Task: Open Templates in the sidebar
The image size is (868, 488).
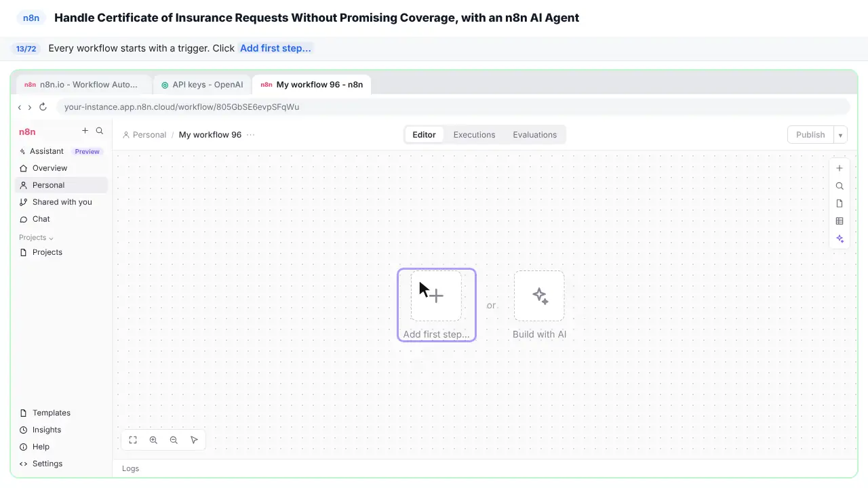Action: pos(61,413)
